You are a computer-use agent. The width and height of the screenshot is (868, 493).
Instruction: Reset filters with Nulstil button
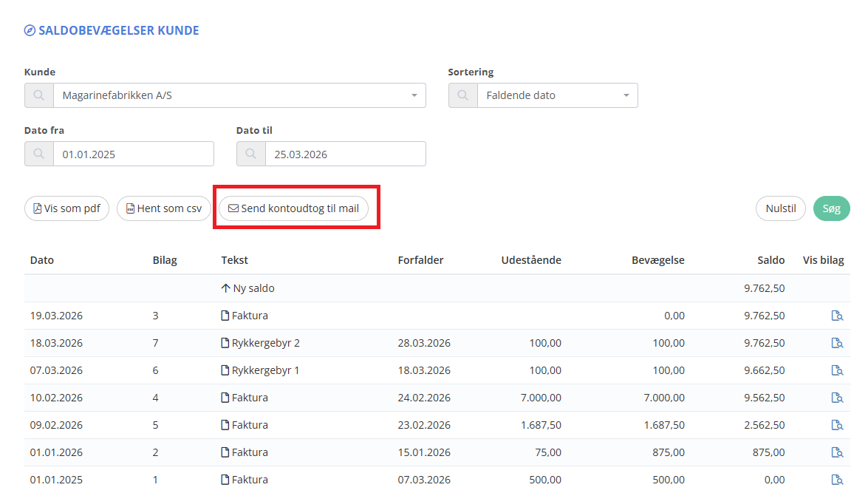coord(781,208)
